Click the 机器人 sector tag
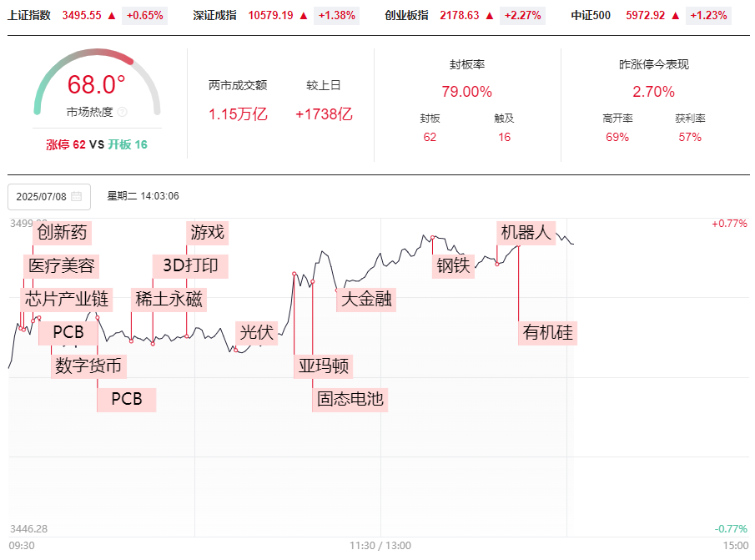The height and width of the screenshot is (560, 755). 526,233
